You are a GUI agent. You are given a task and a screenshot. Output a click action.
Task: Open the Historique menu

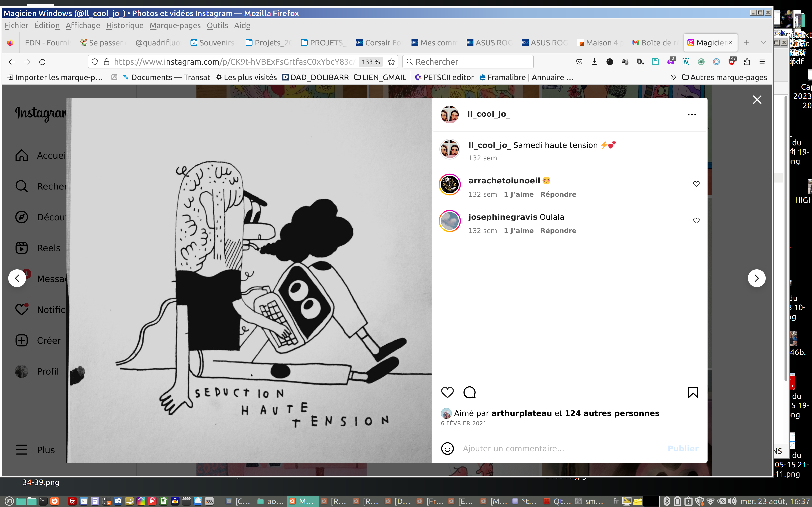point(125,26)
